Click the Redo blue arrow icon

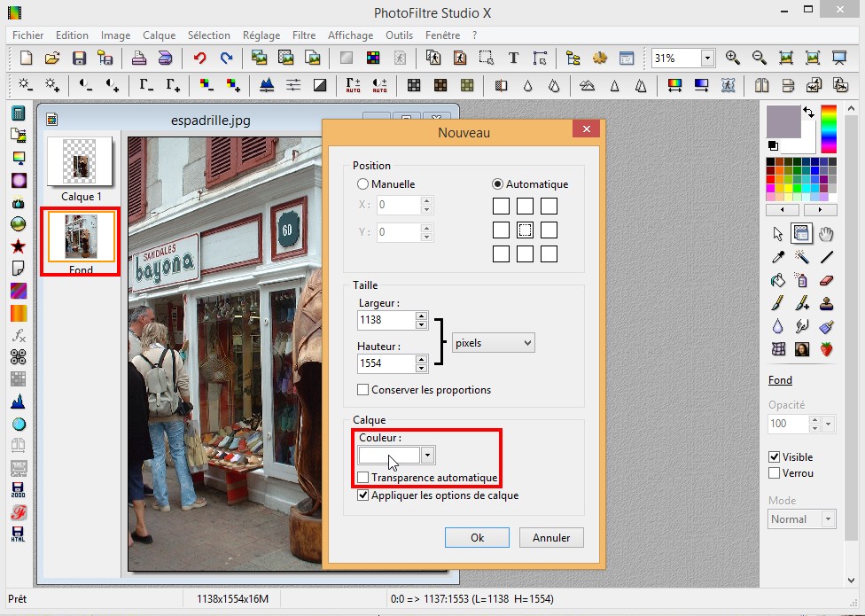click(x=226, y=58)
